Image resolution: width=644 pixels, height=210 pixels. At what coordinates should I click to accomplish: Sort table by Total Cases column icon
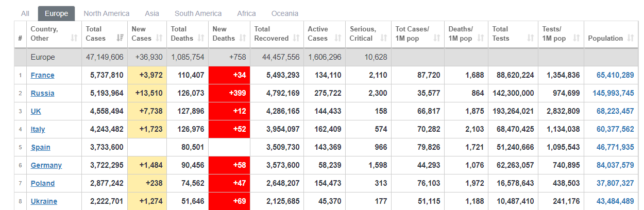[x=120, y=38]
